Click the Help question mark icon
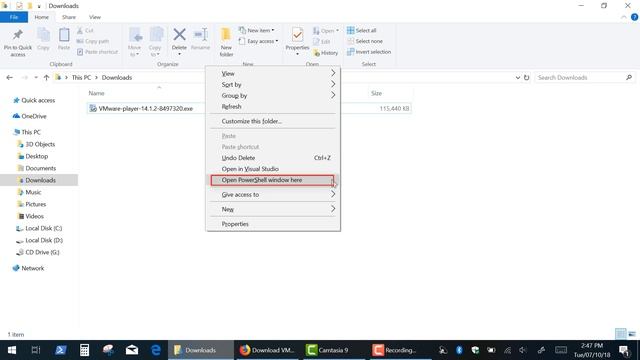The height and width of the screenshot is (360, 640). point(634,17)
